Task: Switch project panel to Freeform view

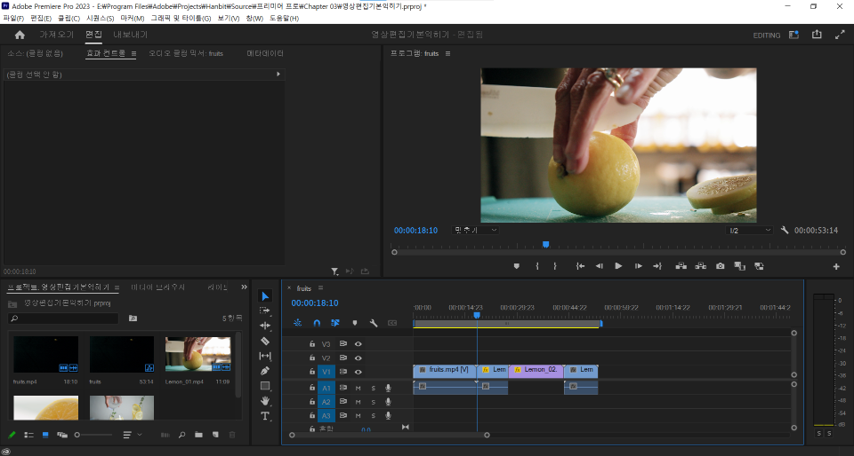Action: 62,435
